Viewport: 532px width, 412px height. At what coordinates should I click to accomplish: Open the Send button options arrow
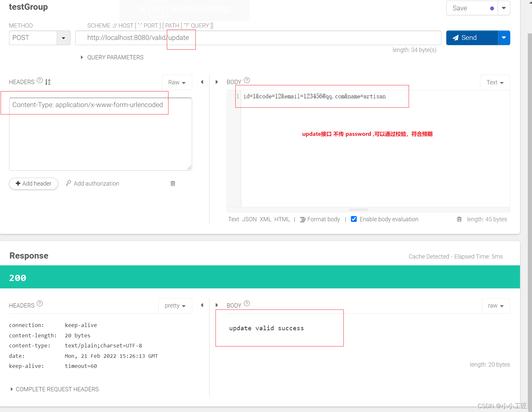503,38
